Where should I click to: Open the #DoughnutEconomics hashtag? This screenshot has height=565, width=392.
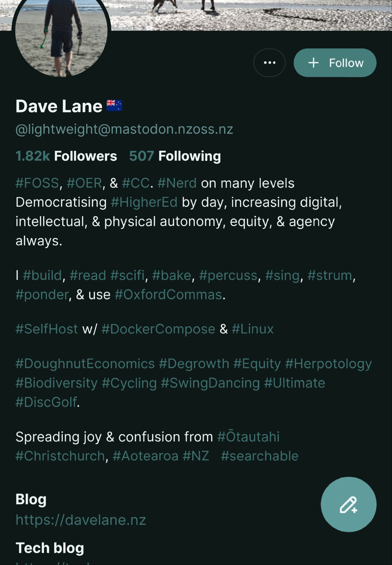tap(85, 364)
